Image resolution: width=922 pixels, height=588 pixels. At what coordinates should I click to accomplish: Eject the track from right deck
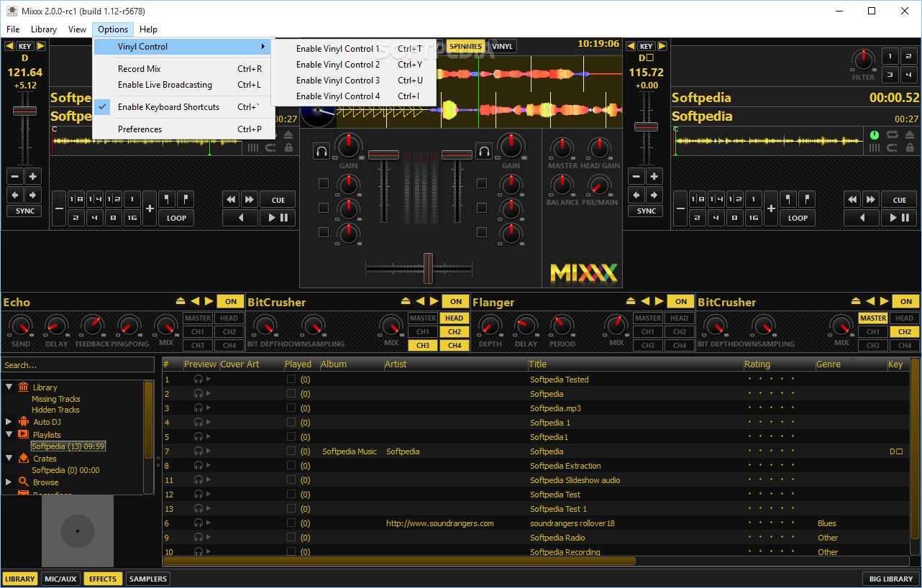point(910,134)
